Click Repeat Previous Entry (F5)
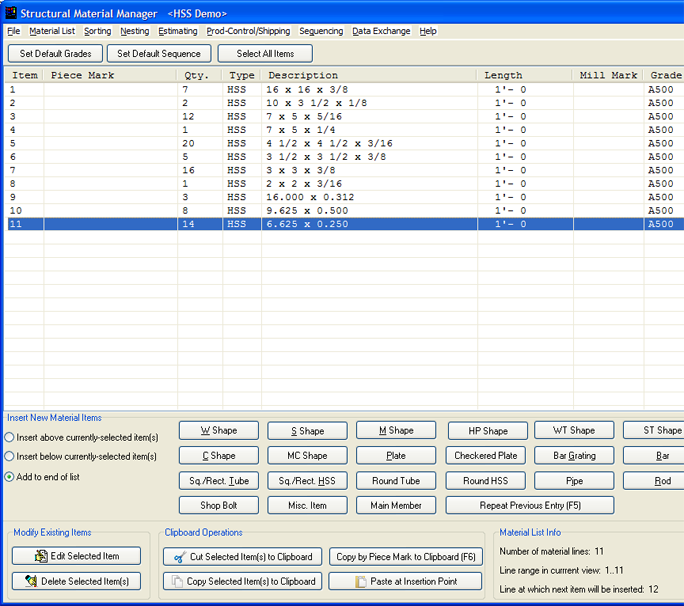 click(530, 505)
